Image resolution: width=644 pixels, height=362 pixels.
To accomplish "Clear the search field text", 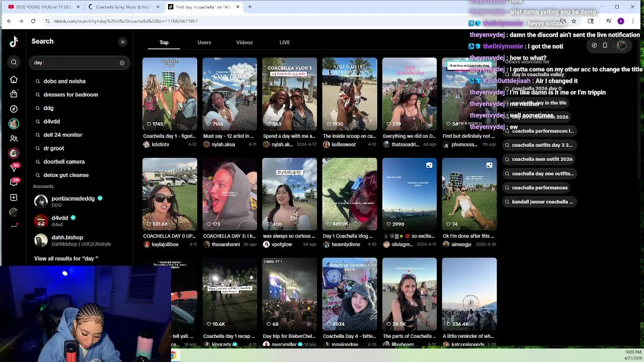I will click(x=122, y=63).
